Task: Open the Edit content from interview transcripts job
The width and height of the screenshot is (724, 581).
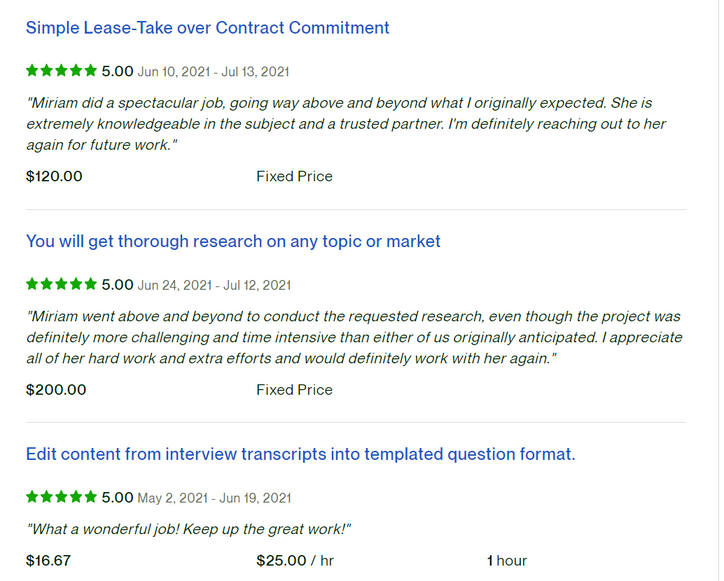Action: 300,454
